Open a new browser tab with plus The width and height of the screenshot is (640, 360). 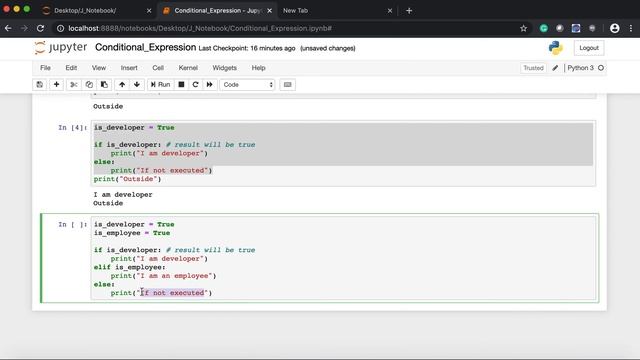click(x=409, y=11)
